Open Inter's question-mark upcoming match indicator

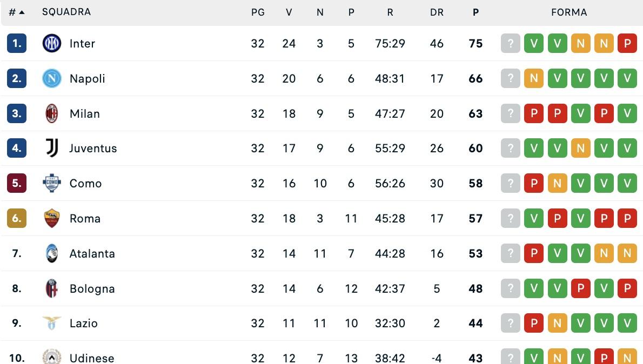pyautogui.click(x=510, y=43)
